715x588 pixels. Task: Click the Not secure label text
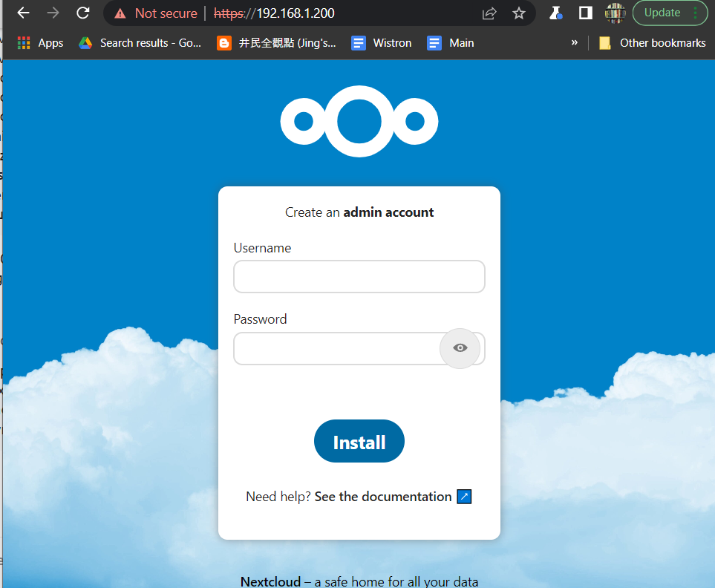[166, 13]
